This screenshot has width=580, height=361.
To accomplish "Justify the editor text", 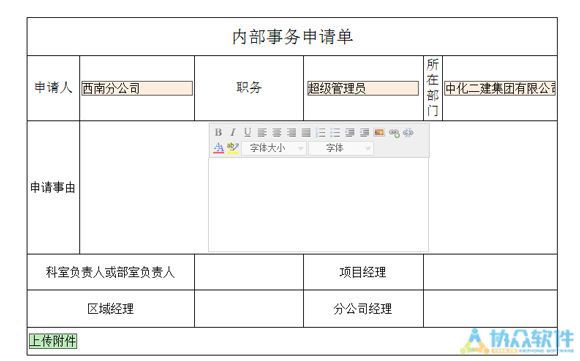I will pyautogui.click(x=306, y=132).
